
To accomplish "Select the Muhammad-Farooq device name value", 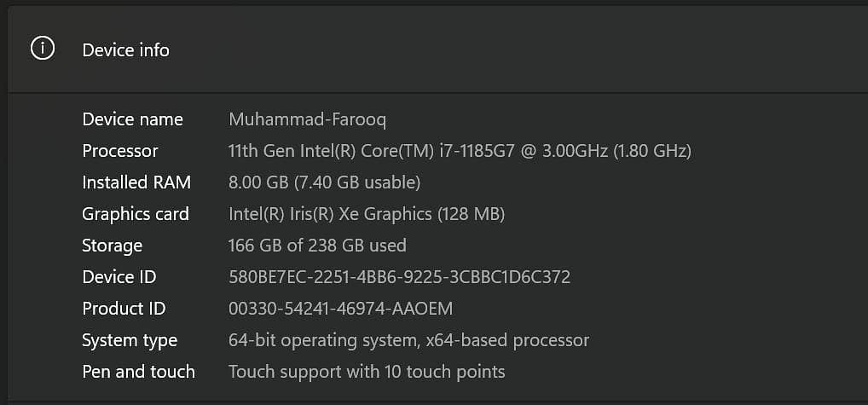I will pos(307,119).
